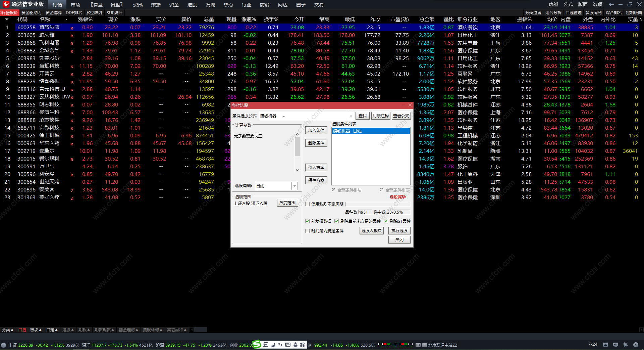Expand 自定 bottom tab menu

point(52,330)
